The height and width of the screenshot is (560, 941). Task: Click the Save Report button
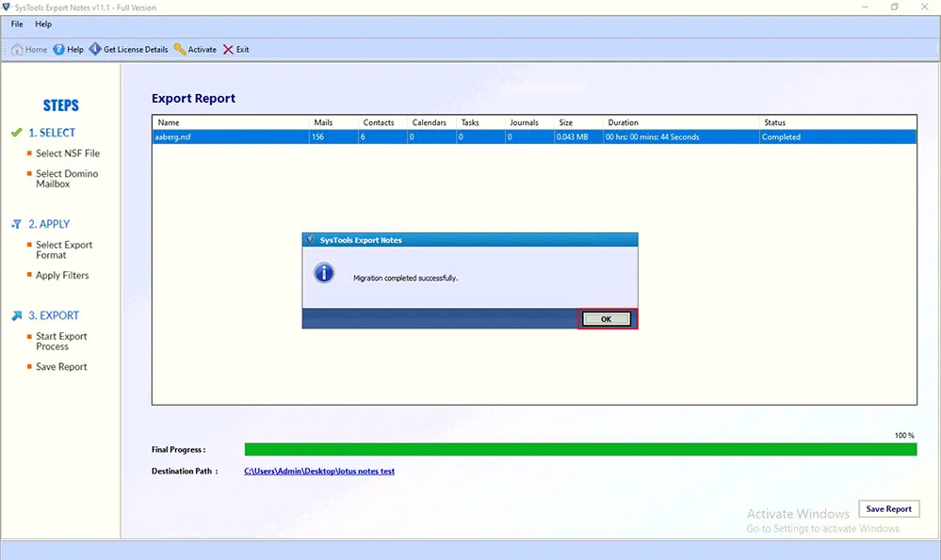pos(889,508)
